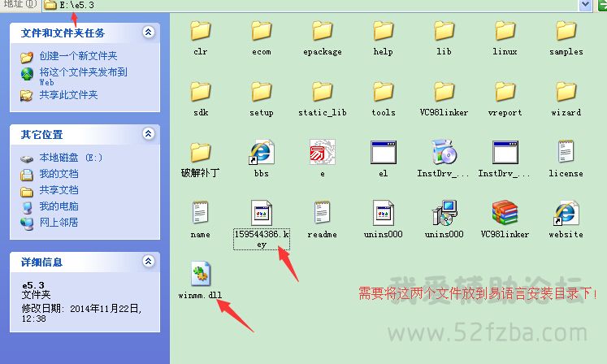
Task: Select the 159544386.key file
Action: tap(262, 213)
